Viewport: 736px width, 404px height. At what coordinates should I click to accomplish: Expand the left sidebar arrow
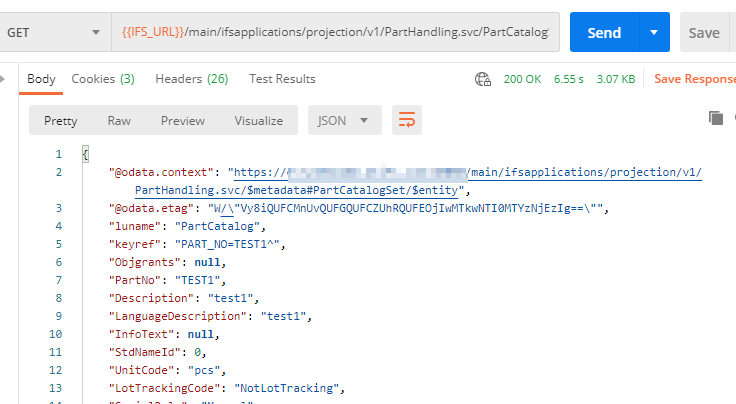(6, 79)
